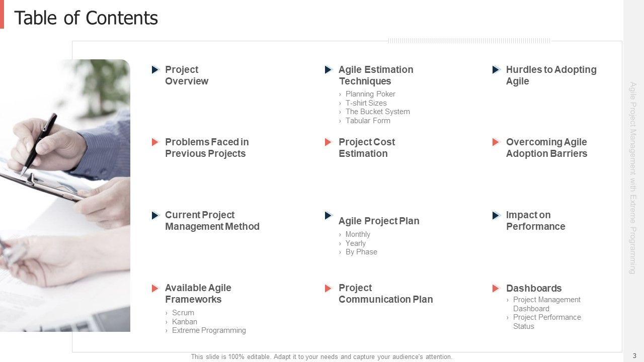Click the red arrow beside Project Cost Estimation

[x=329, y=142]
